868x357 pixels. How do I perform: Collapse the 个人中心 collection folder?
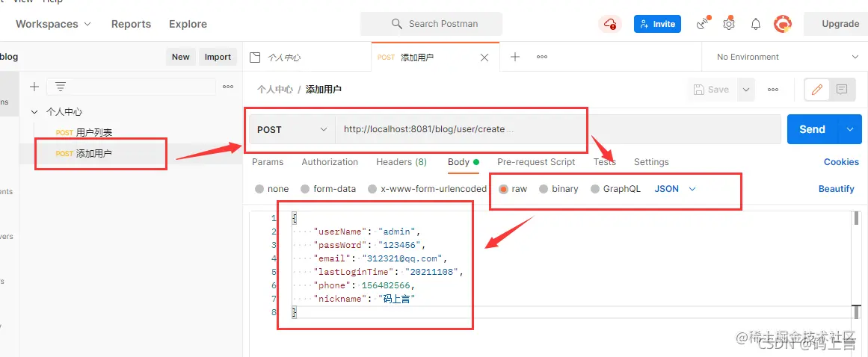click(x=34, y=111)
